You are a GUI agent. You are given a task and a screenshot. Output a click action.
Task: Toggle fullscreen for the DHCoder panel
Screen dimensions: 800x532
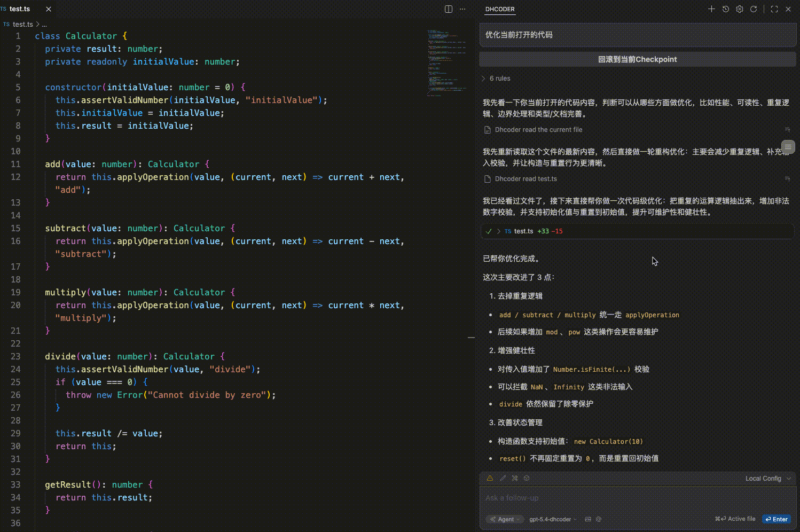click(x=774, y=9)
